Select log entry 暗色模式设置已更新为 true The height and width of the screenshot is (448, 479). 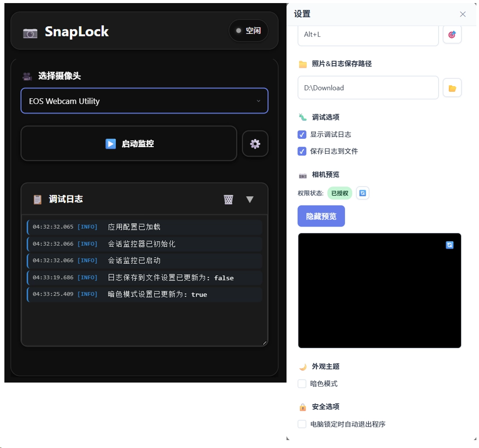pos(145,294)
